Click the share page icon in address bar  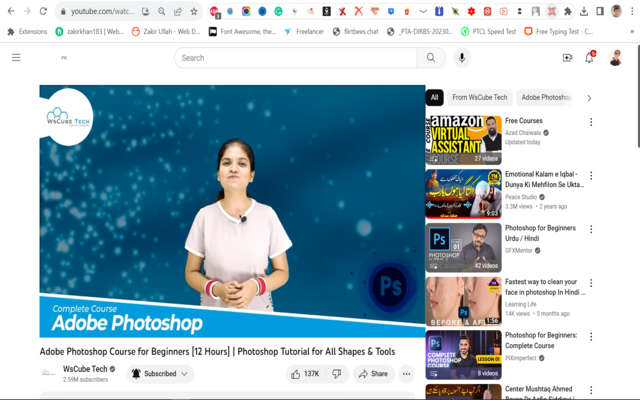tap(178, 11)
